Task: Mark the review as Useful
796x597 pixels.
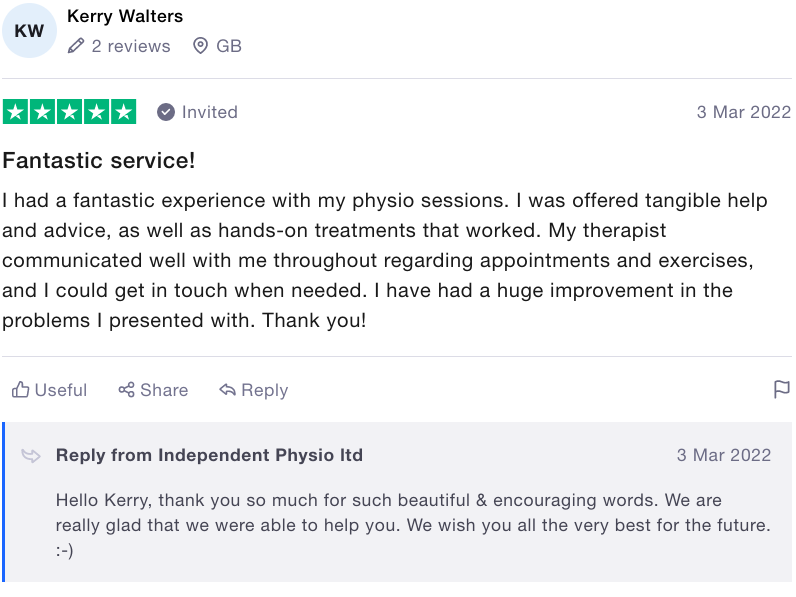Action: (49, 390)
